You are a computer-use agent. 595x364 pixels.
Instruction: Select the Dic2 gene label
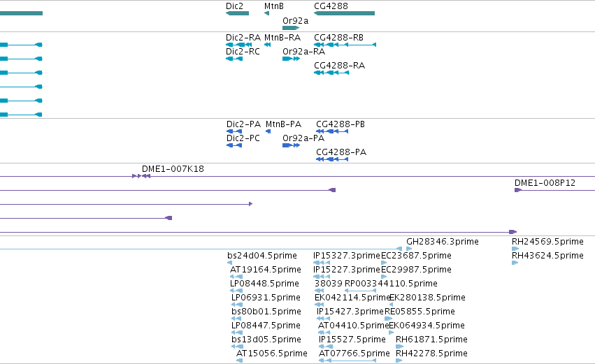[x=234, y=6]
